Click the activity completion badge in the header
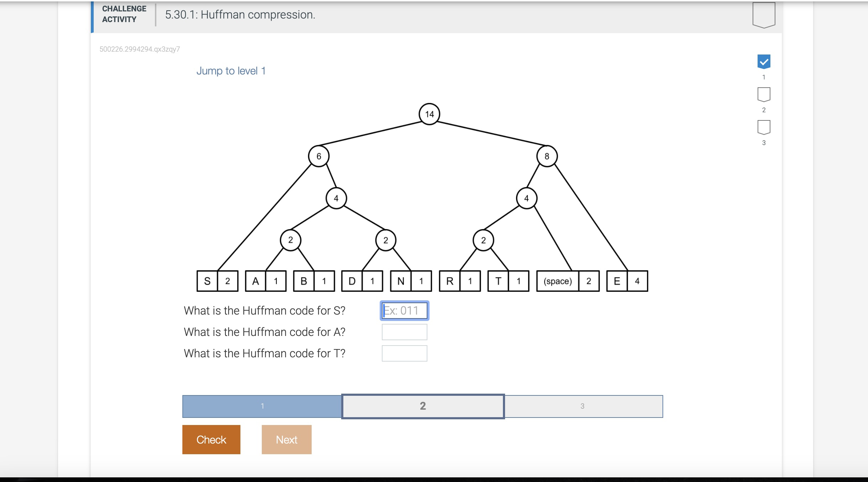The image size is (868, 482). tap(764, 15)
